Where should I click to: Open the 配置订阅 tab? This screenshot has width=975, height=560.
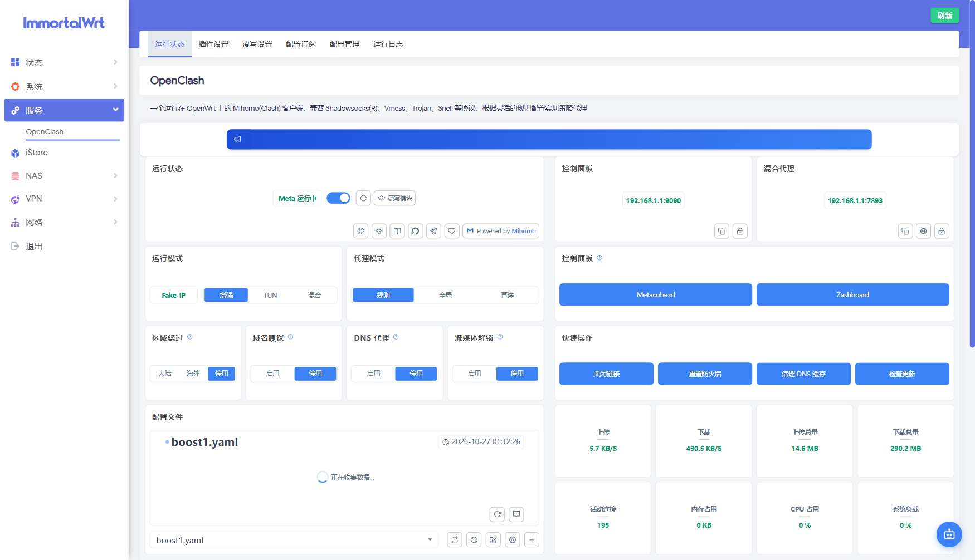click(x=301, y=44)
